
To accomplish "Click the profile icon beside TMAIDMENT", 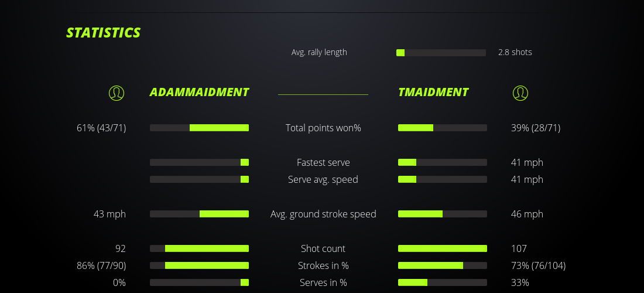I will (520, 93).
